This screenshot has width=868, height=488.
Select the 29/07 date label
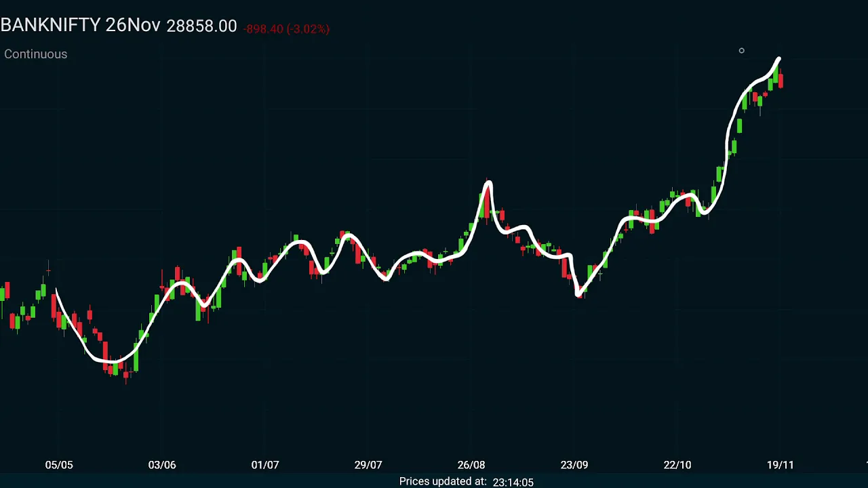tap(368, 465)
